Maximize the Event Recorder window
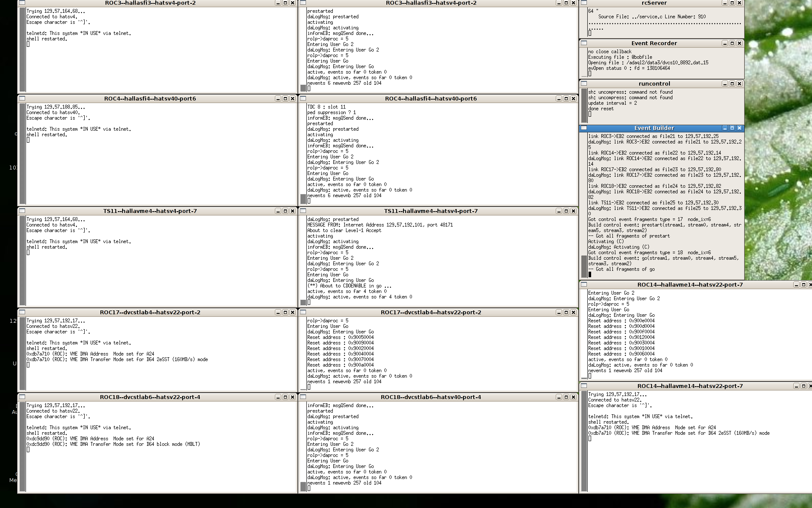 [x=732, y=43]
